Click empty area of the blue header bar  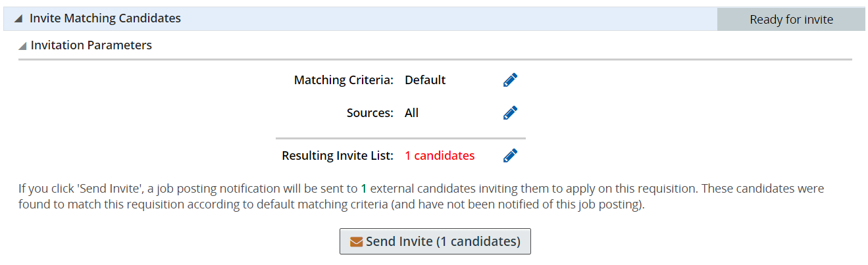pyautogui.click(x=447, y=19)
